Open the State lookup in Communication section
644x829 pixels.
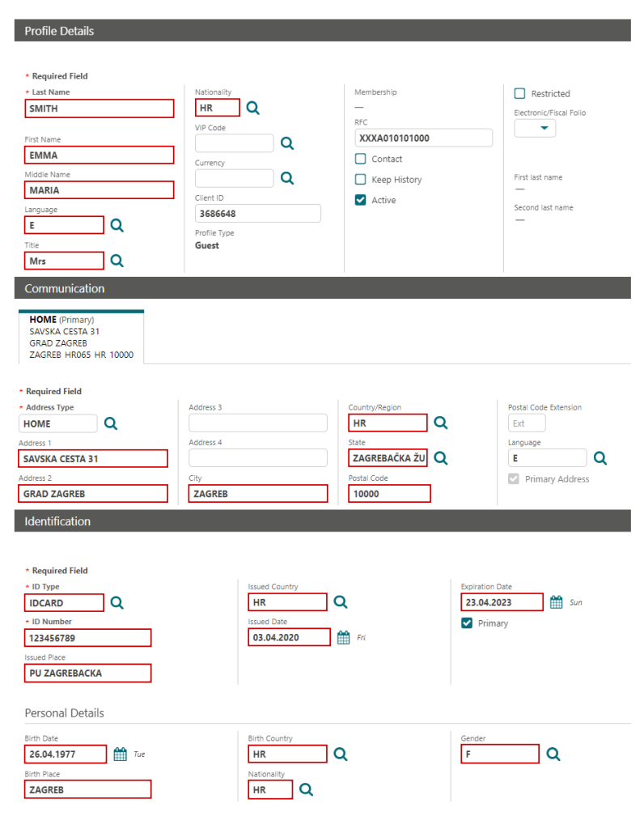click(x=441, y=457)
